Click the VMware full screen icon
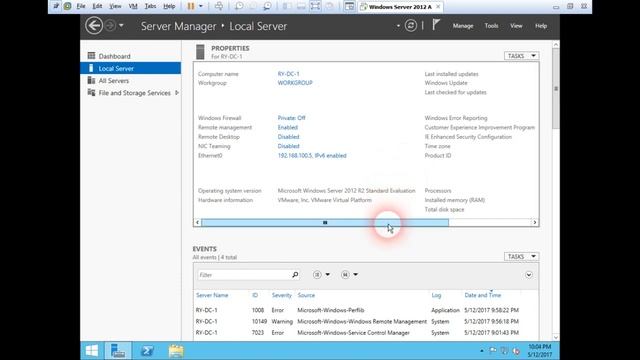Screen dimensions: 640x360 (315, 6)
